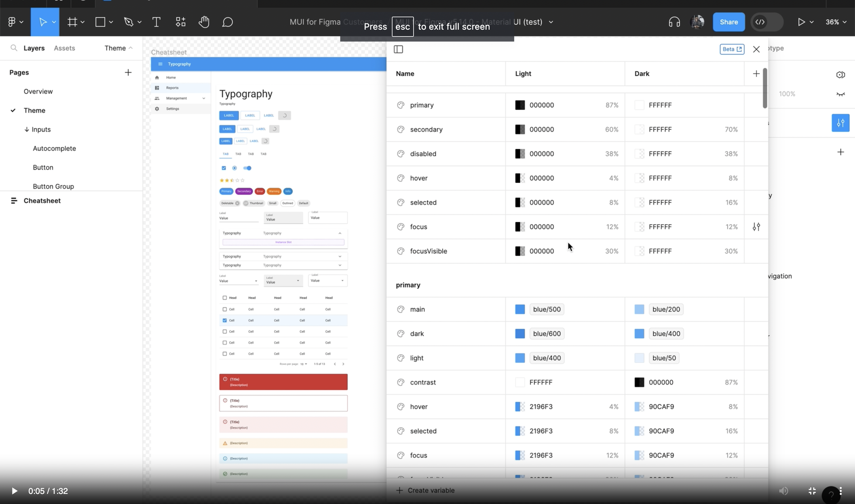Click the Create variable button
Image resolution: width=855 pixels, height=504 pixels.
(425, 490)
